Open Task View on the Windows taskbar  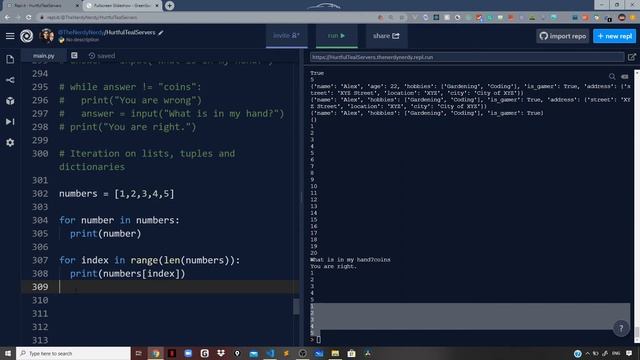tap(138, 353)
